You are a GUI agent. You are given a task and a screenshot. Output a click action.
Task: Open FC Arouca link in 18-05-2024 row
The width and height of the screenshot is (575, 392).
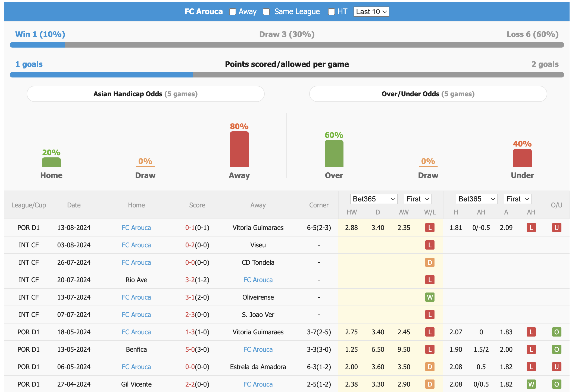pos(136,332)
